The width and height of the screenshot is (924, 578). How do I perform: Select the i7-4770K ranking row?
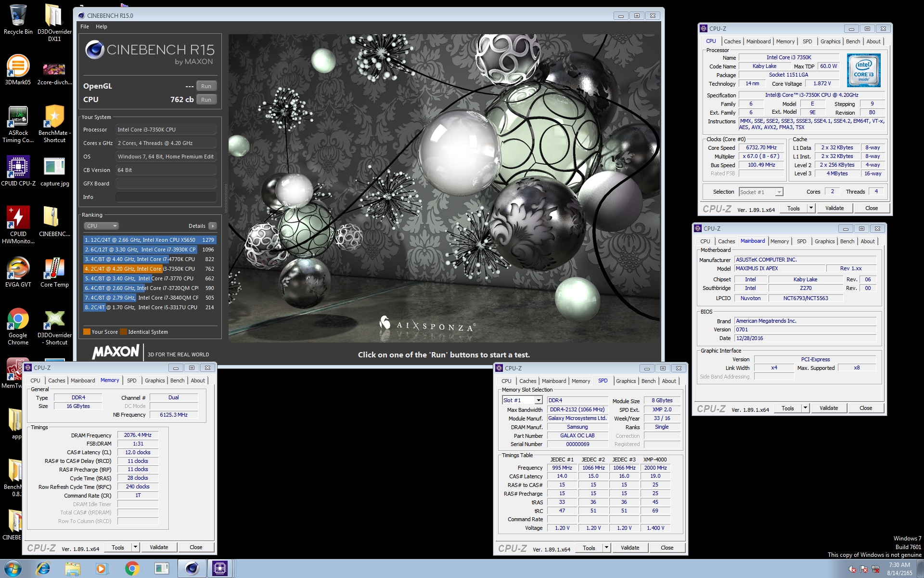[x=149, y=259]
